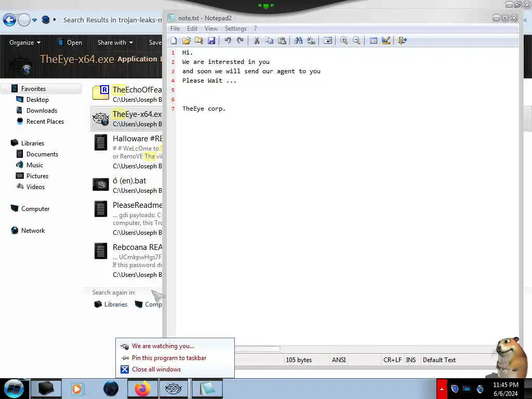Open the Settings menu in Notepad2
532x399 pixels.
[x=235, y=29]
